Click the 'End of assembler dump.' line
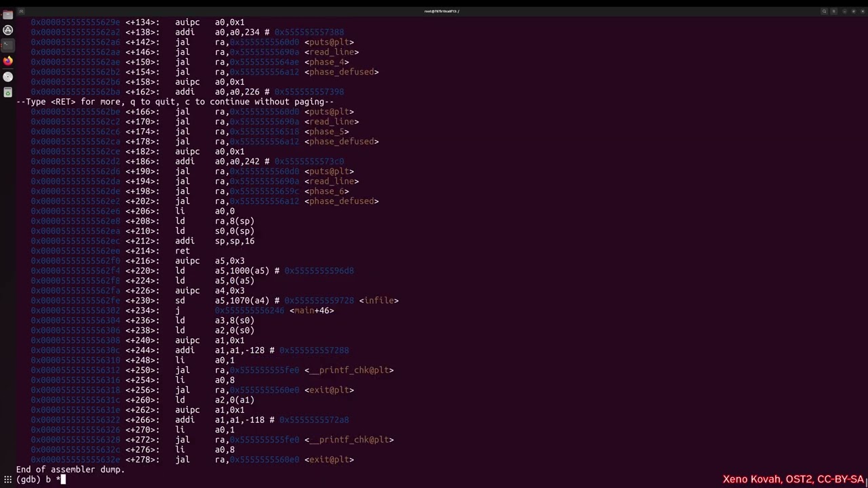Screen dimensions: 868x488 click(x=71, y=470)
